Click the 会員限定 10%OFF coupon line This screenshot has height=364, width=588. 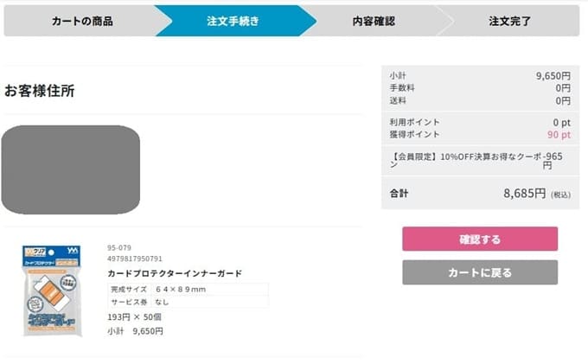[x=480, y=160]
